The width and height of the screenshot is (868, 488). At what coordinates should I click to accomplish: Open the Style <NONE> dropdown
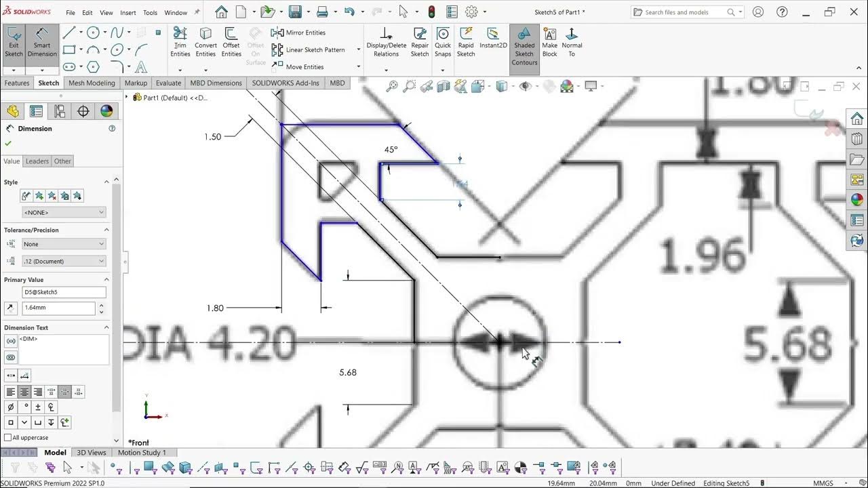point(64,212)
